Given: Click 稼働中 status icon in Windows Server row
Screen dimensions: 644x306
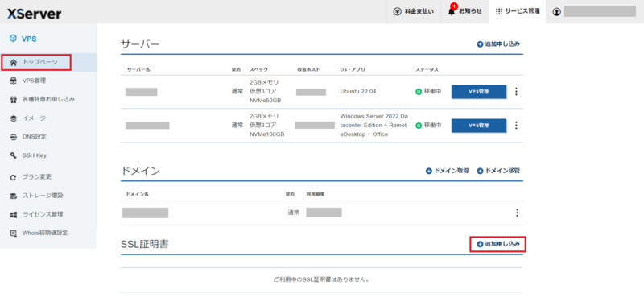Looking at the screenshot, I should pyautogui.click(x=419, y=126).
